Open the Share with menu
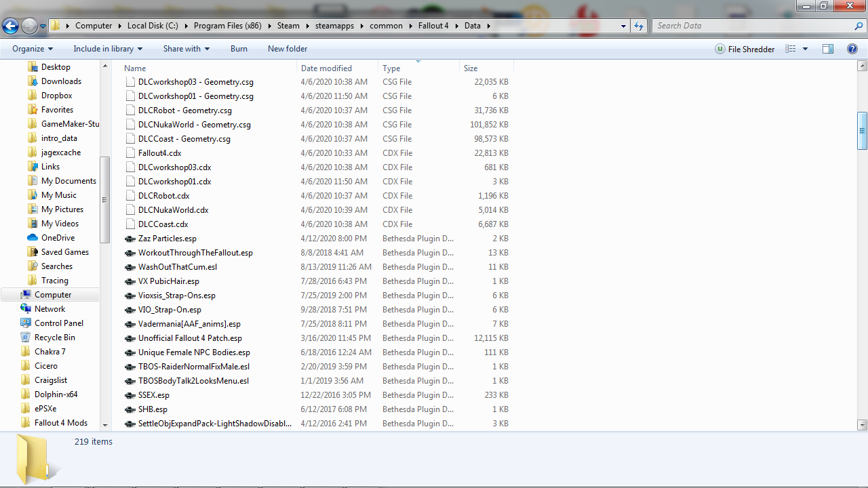Viewport: 868px width, 488px height. [x=186, y=49]
